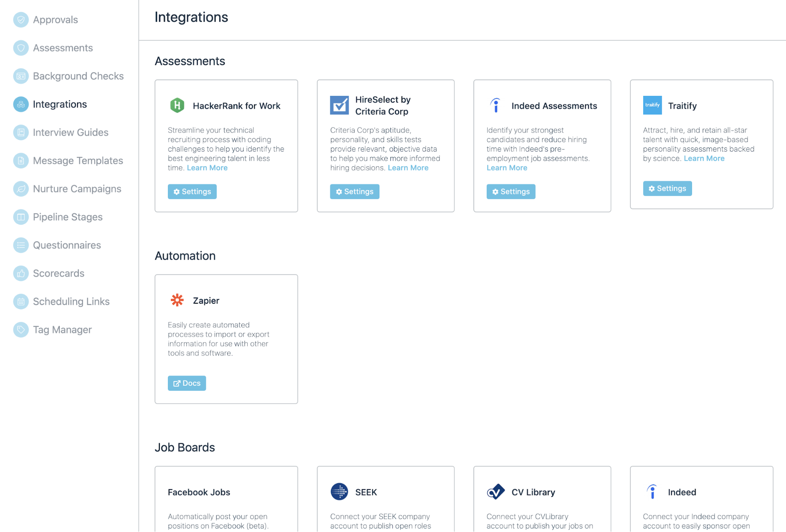This screenshot has width=786, height=532.
Task: Navigate to Scheduling Links
Action: pyautogui.click(x=71, y=302)
